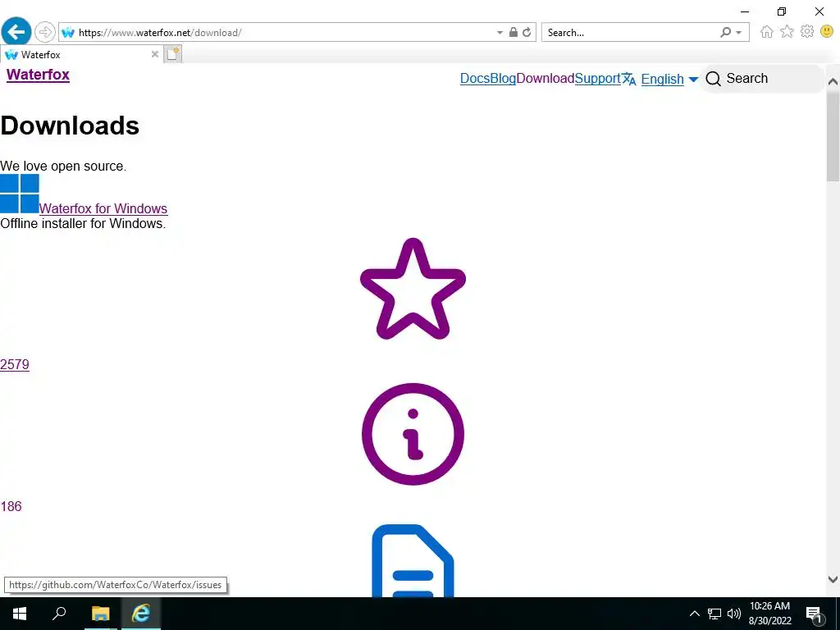Show hidden system tray icons
The width and height of the screenshot is (840, 630).
694,614
